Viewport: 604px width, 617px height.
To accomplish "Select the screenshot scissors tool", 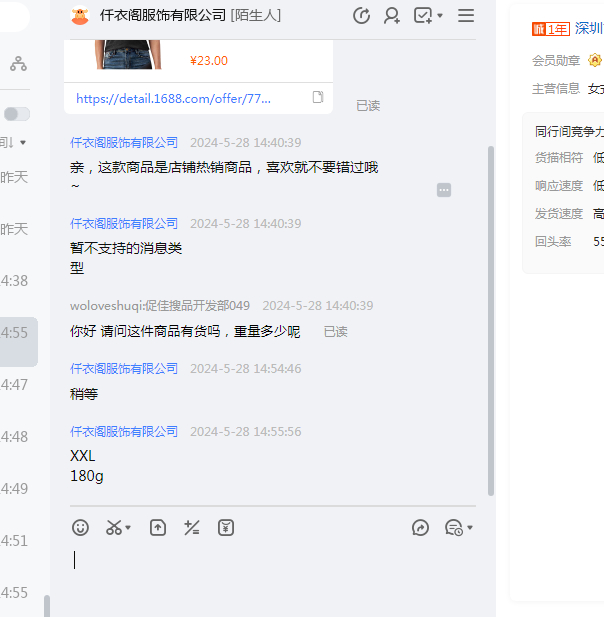I will tap(114, 528).
